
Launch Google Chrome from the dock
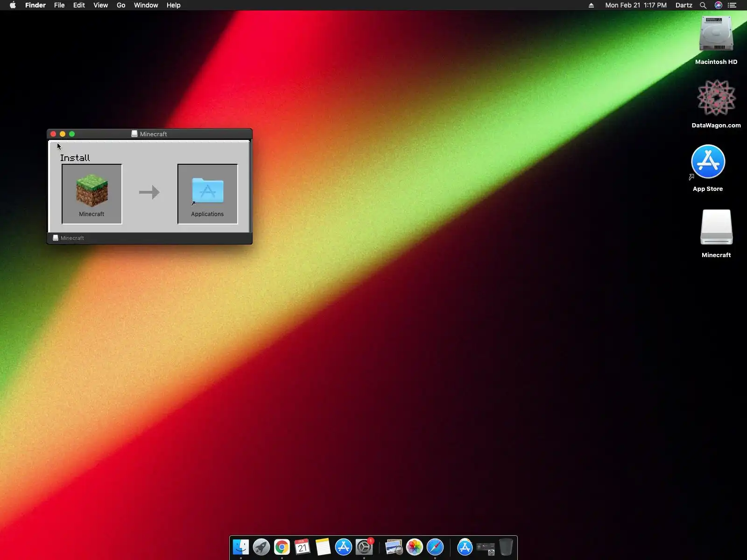point(282,547)
